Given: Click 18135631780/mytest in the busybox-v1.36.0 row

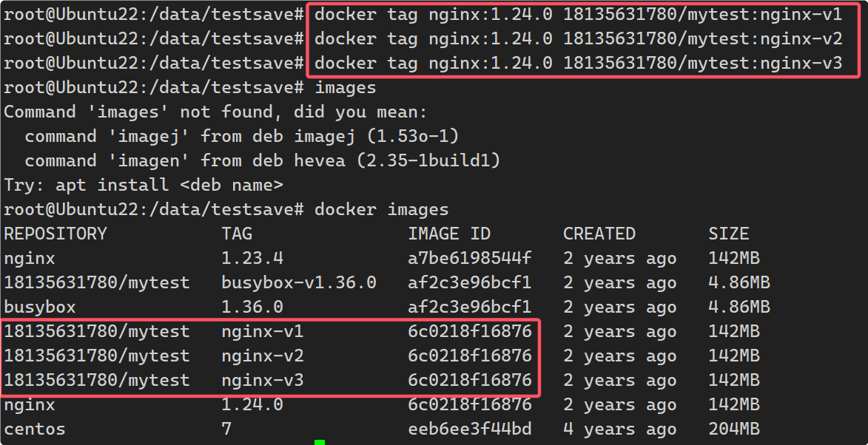Looking at the screenshot, I should tap(97, 282).
